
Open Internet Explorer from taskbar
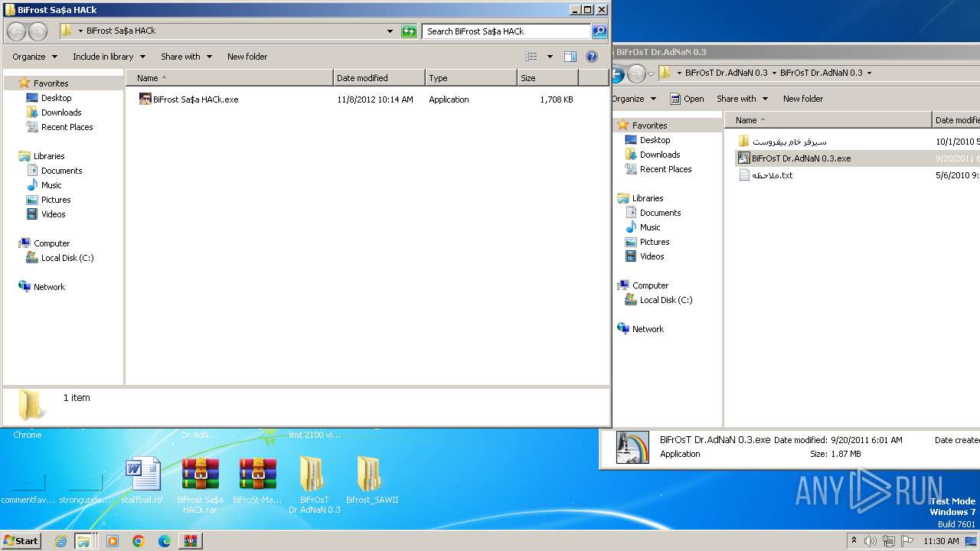60,541
